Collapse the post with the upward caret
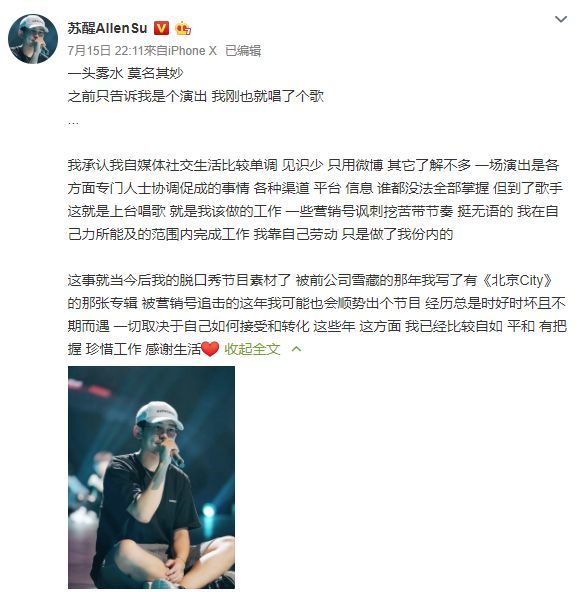Screen dimensions: 584x592 [x=296, y=349]
